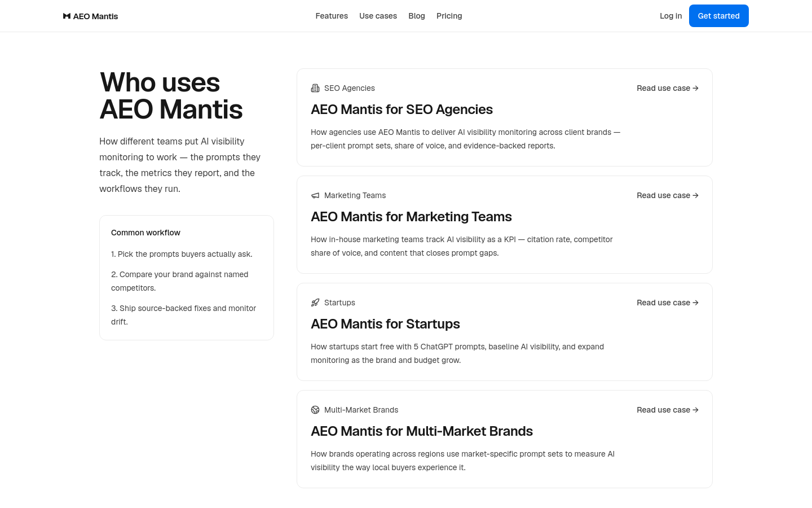The height and width of the screenshot is (508, 812).
Task: Open AEO Mantis for Multi-Market Brands heading
Action: click(x=422, y=431)
